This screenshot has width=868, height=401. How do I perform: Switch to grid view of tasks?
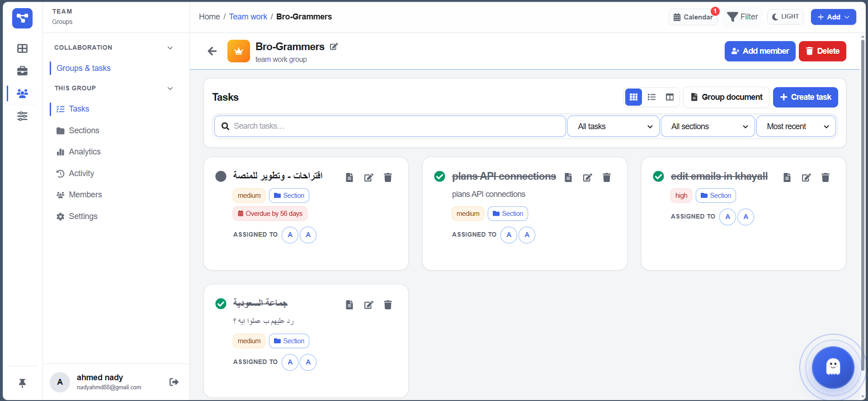633,97
